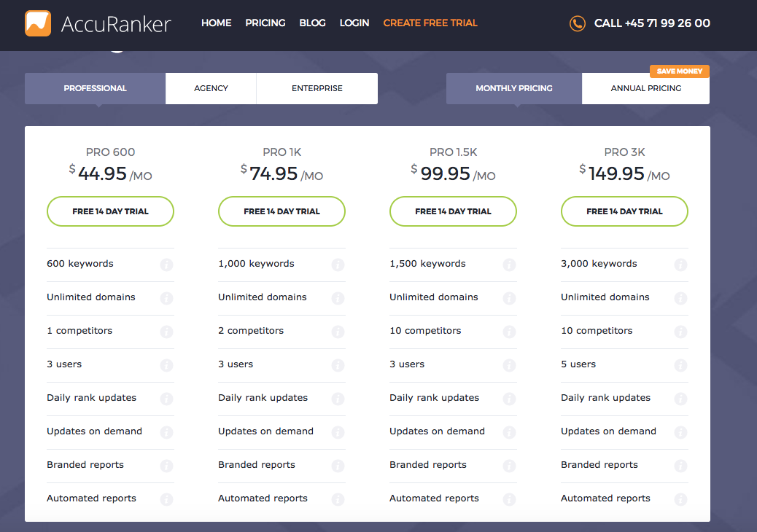Show Pro 1K Automated reports info icon
The height and width of the screenshot is (532, 757).
click(338, 499)
